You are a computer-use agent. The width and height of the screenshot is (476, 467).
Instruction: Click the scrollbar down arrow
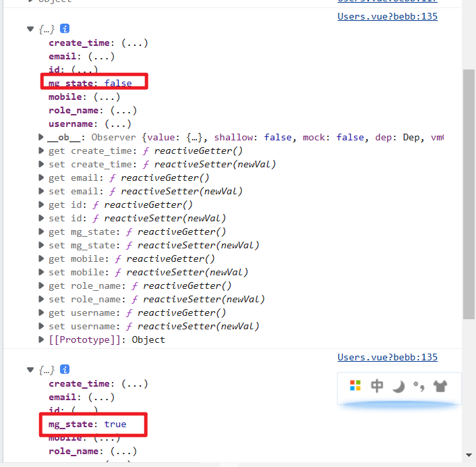coord(469,455)
